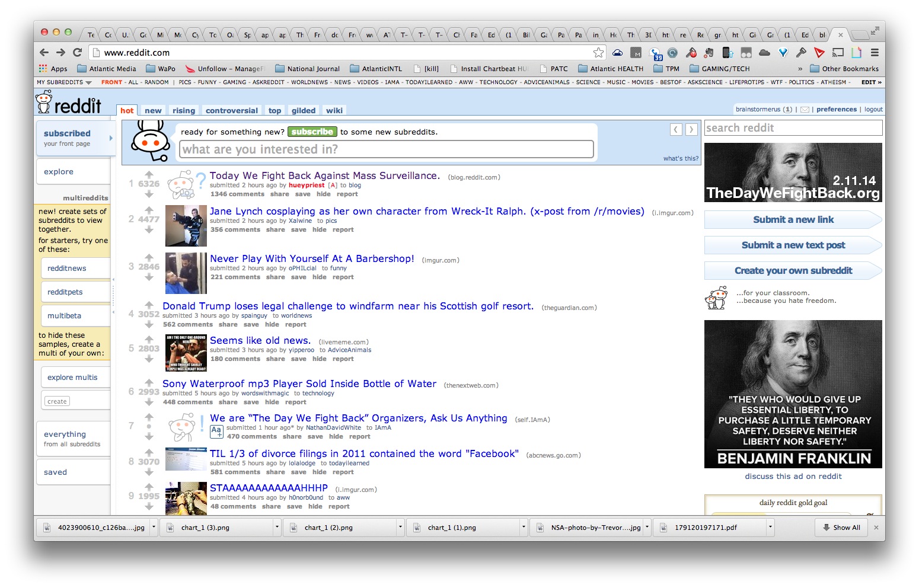919x588 pixels.
Task: Open the Other Bookmarks folder
Action: tap(844, 69)
